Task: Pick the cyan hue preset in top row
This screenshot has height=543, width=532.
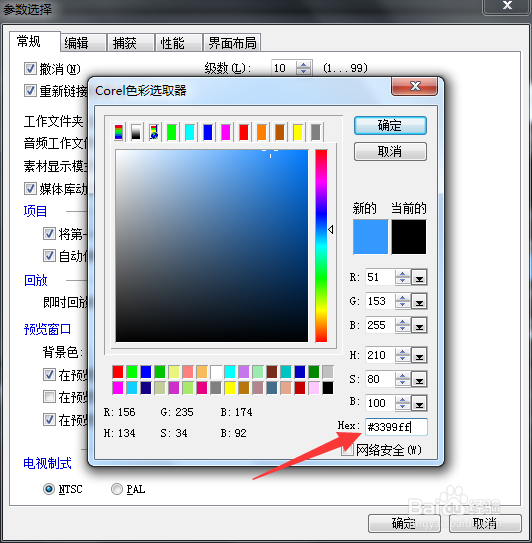Action: click(x=190, y=132)
